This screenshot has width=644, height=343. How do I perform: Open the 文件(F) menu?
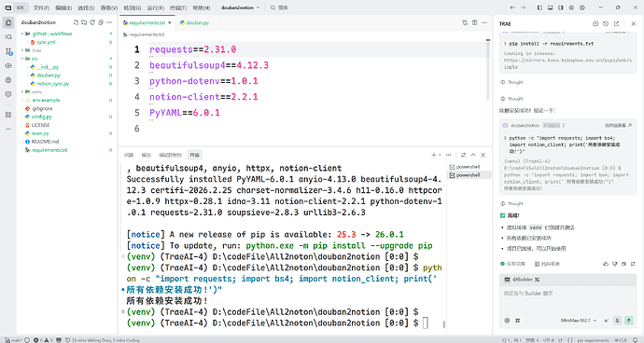(x=41, y=7)
